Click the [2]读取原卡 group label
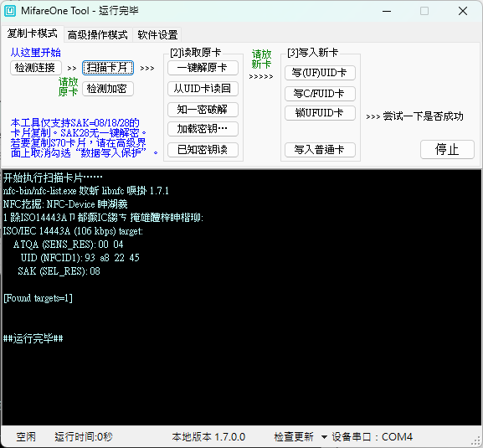Viewport: 483px width, 448px height. (196, 53)
